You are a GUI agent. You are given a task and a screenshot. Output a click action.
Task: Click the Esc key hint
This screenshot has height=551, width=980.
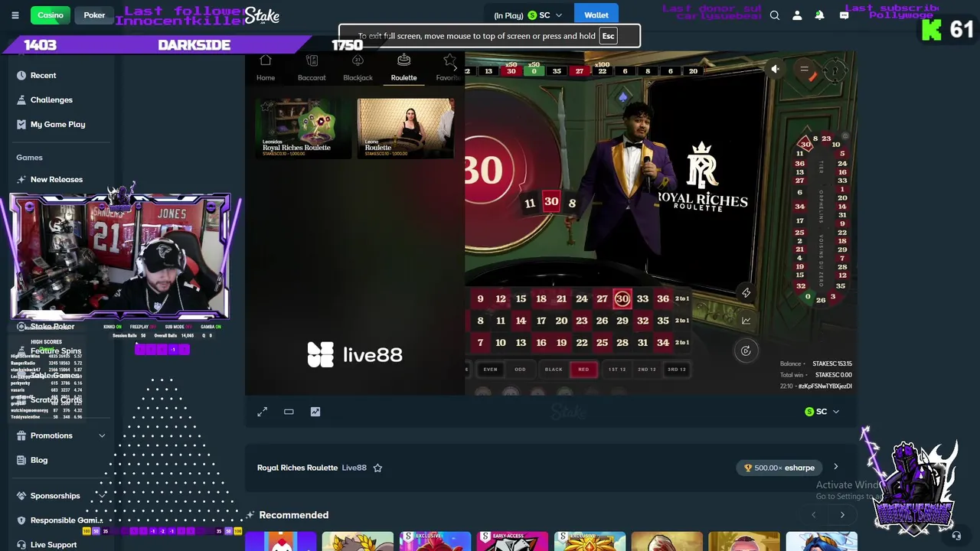pos(608,36)
